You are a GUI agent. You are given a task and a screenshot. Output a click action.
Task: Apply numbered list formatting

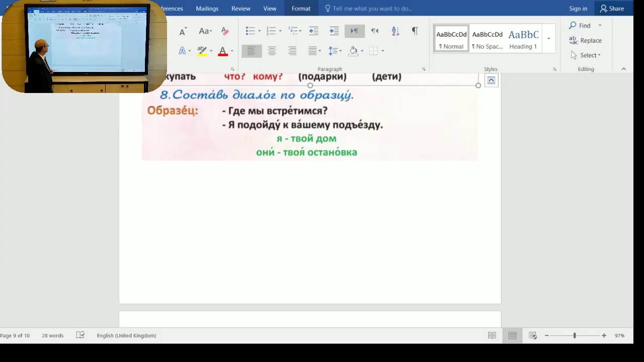click(x=271, y=31)
